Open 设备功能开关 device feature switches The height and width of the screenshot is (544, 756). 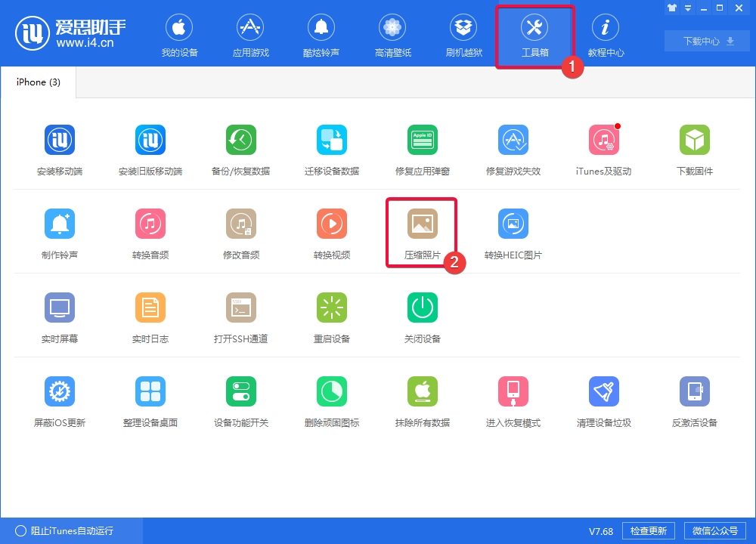point(240,400)
